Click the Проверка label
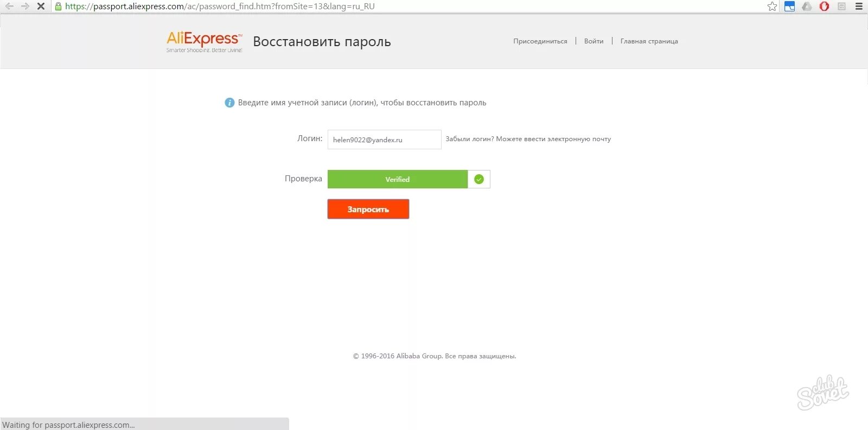Image resolution: width=868 pixels, height=430 pixels. point(303,179)
